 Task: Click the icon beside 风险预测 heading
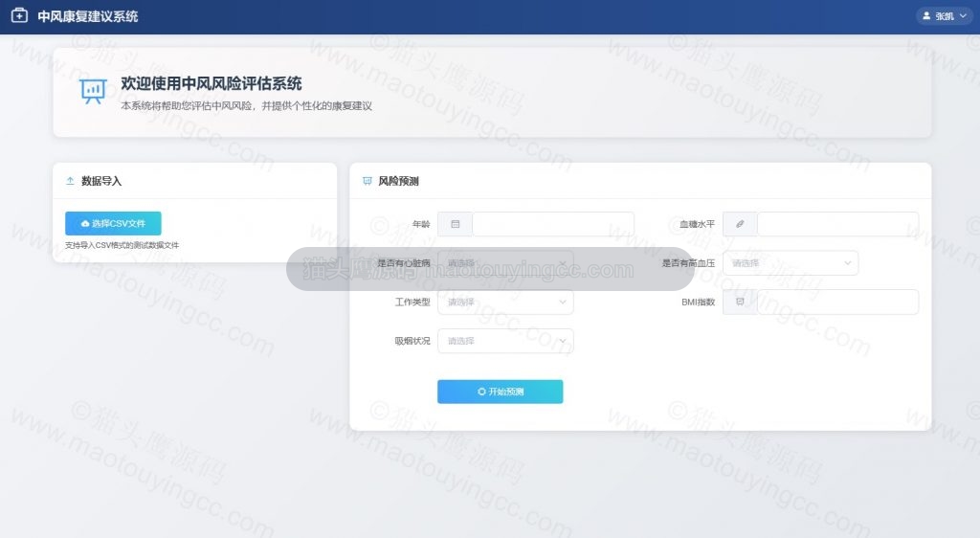pyautogui.click(x=367, y=181)
